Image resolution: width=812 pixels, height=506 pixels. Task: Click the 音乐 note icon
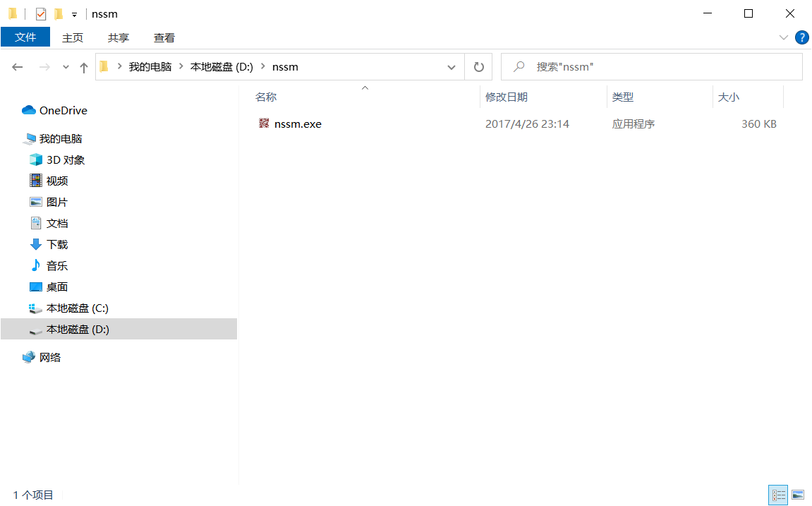pyautogui.click(x=36, y=265)
